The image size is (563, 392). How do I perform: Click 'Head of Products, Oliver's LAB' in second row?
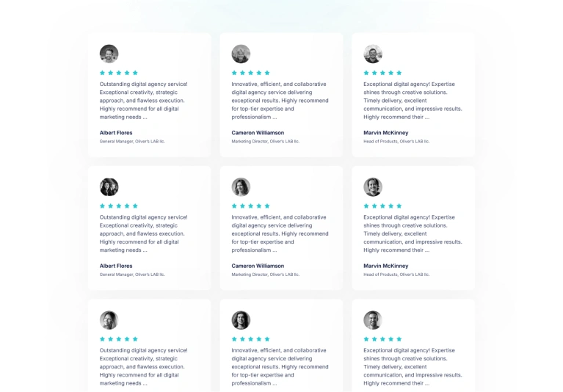[396, 275]
